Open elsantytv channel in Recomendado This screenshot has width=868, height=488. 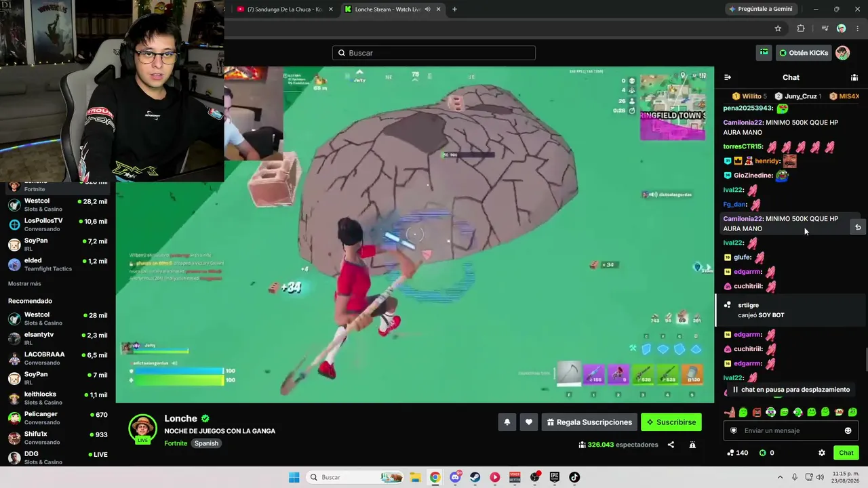coord(58,338)
